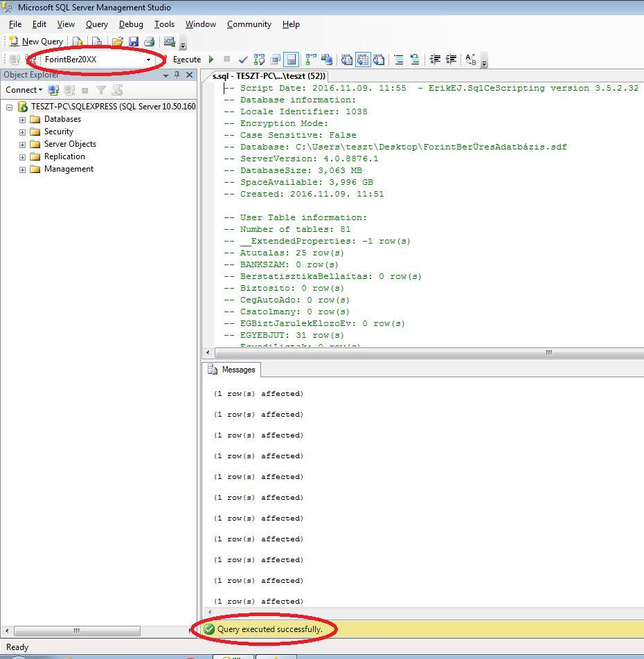Image resolution: width=644 pixels, height=659 pixels.
Task: Open the View menu
Action: 66,24
